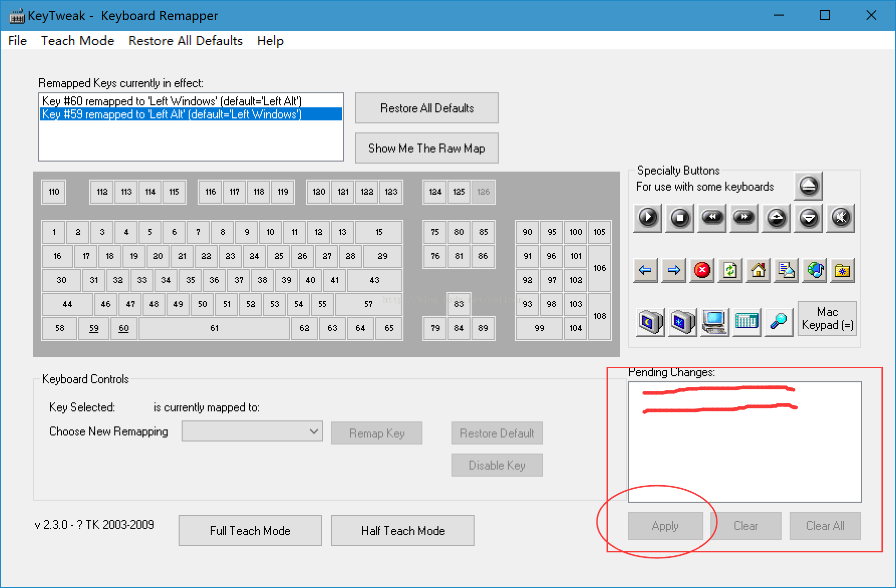Click the Wake monitor with star button
This screenshot has height=588, width=896.
point(683,322)
